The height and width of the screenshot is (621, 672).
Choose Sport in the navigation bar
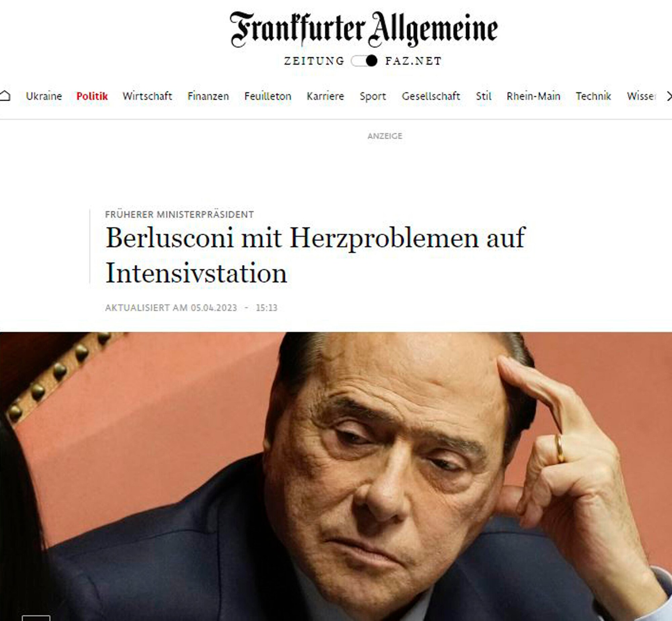coord(373,96)
